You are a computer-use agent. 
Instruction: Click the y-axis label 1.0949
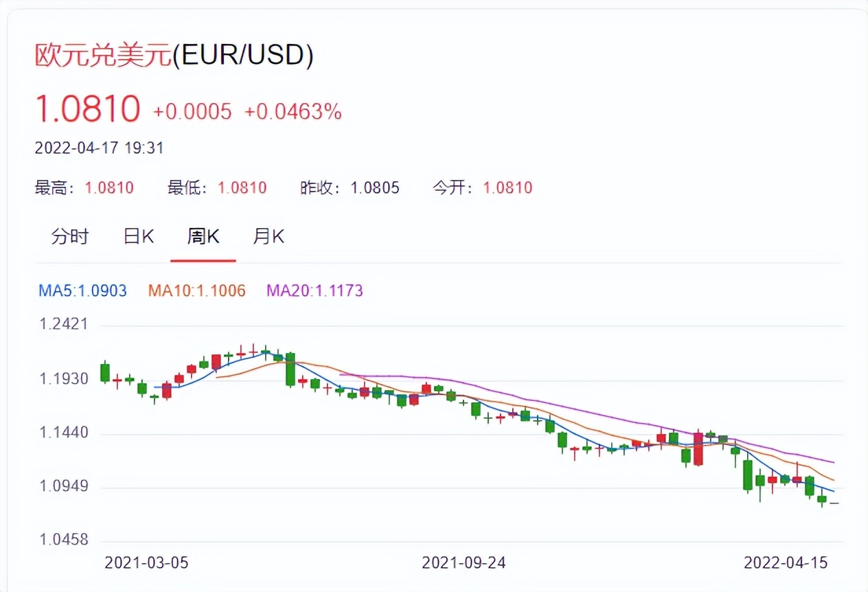pyautogui.click(x=65, y=487)
